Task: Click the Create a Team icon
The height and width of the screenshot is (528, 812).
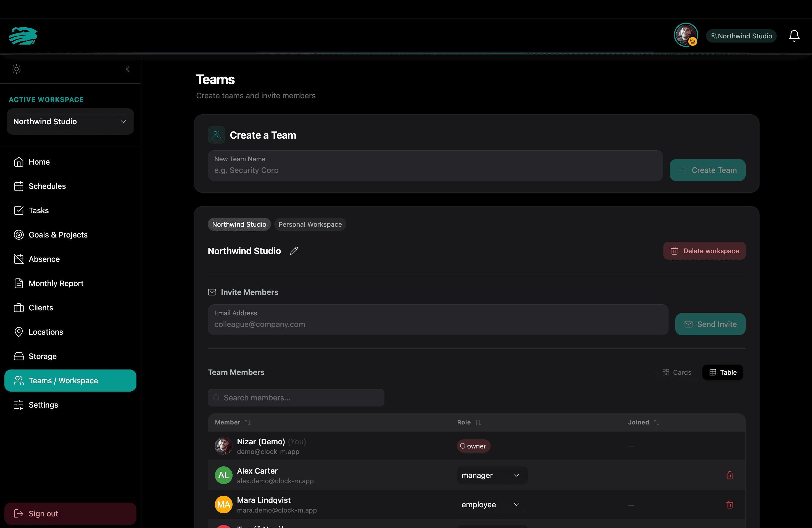Action: (216, 135)
